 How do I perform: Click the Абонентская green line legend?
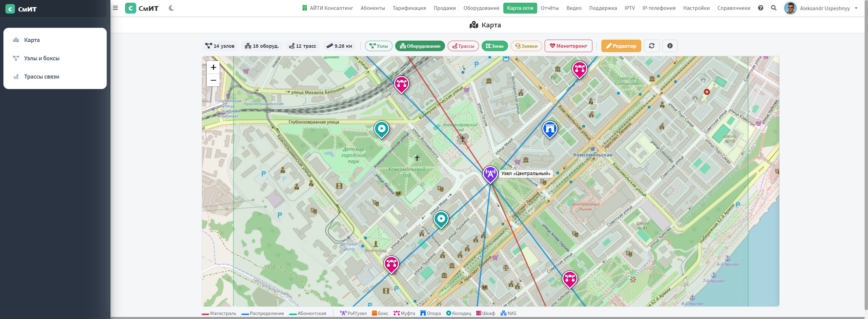click(308, 313)
